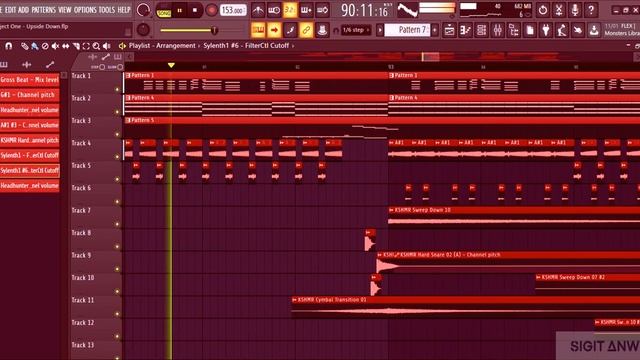Select the playlist draw pencil tool
Image resolution: width=640 pixels, height=360 pixels.
[25, 46]
